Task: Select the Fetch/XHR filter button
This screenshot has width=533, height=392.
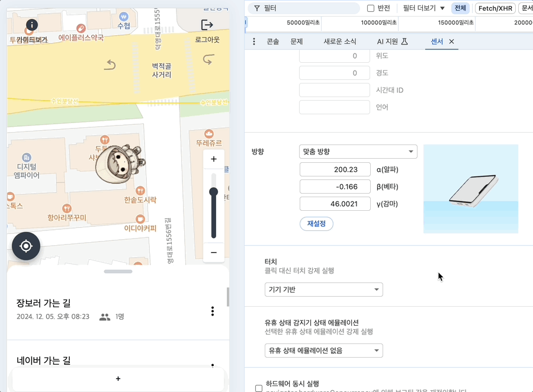Action: click(495, 8)
